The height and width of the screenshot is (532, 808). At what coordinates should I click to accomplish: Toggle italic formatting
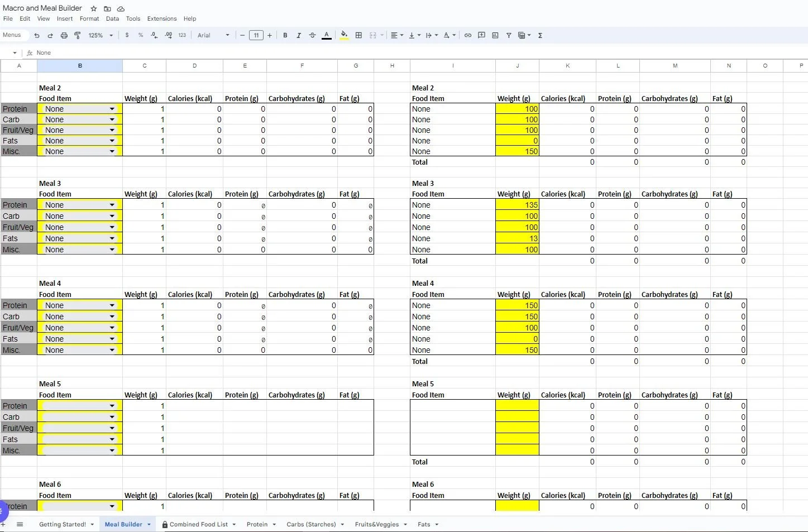[299, 35]
